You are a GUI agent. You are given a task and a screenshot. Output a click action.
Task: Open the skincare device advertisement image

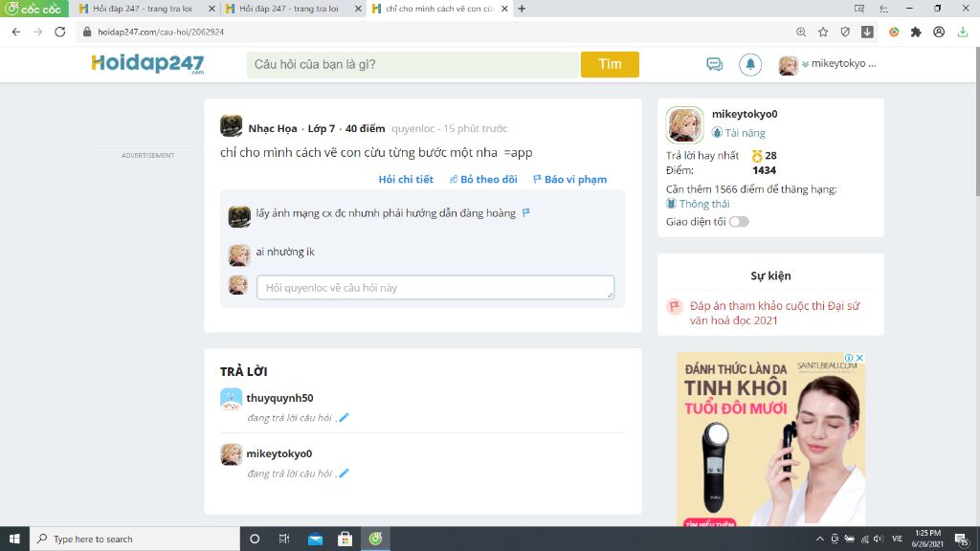point(770,439)
